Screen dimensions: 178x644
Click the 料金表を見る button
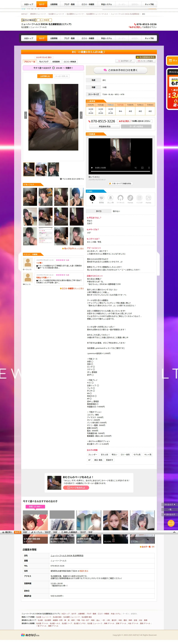coord(105,127)
